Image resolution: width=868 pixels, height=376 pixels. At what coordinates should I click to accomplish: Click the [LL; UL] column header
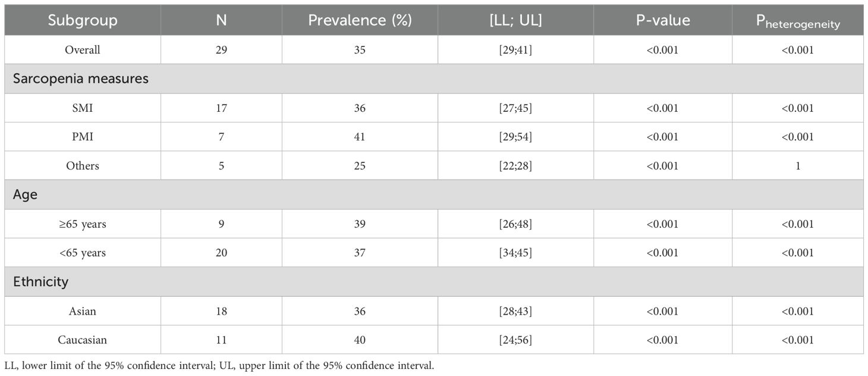click(515, 20)
